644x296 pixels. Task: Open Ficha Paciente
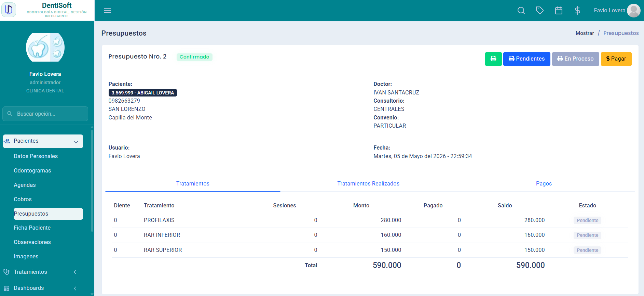tap(32, 228)
